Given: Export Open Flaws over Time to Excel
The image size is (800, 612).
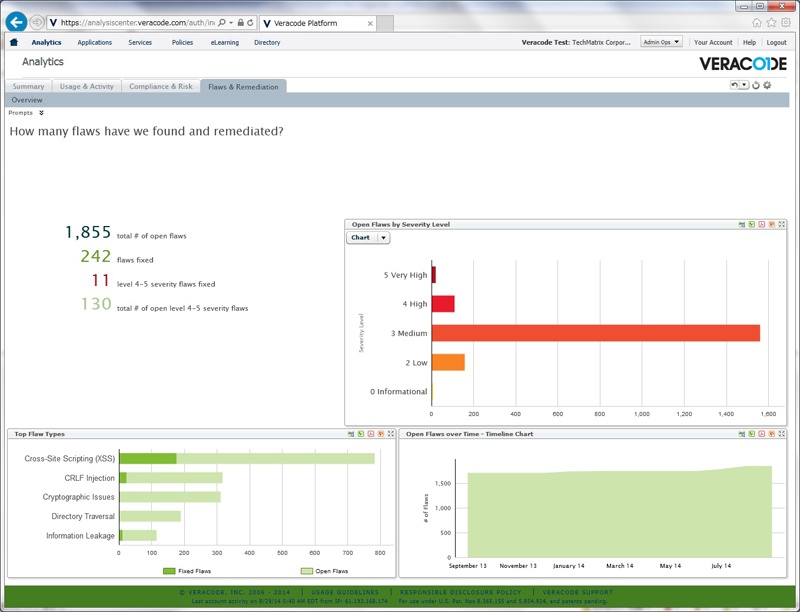Looking at the screenshot, I should pos(752,434).
